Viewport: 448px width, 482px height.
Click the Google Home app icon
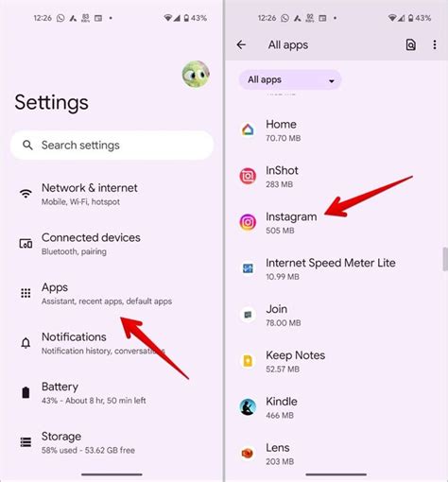coord(248,129)
